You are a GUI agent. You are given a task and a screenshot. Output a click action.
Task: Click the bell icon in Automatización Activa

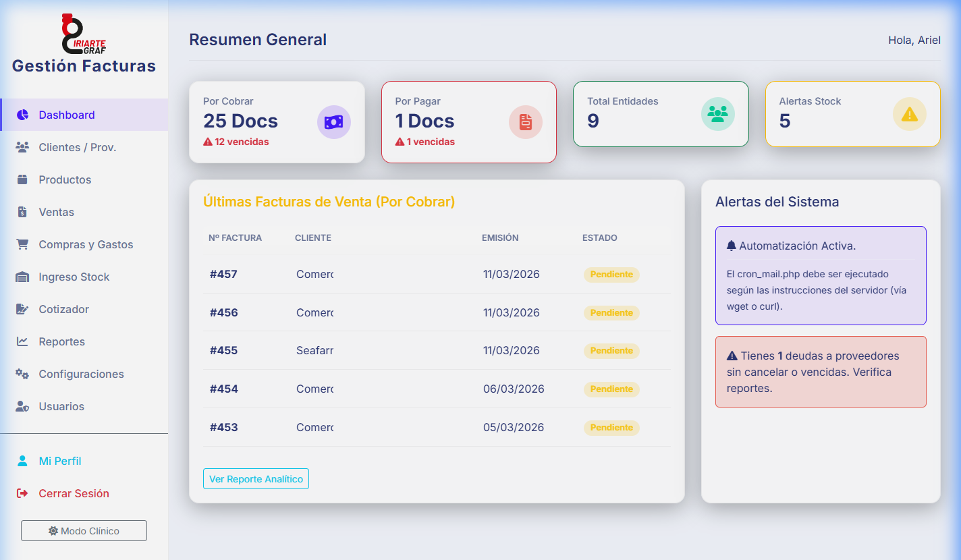click(732, 246)
